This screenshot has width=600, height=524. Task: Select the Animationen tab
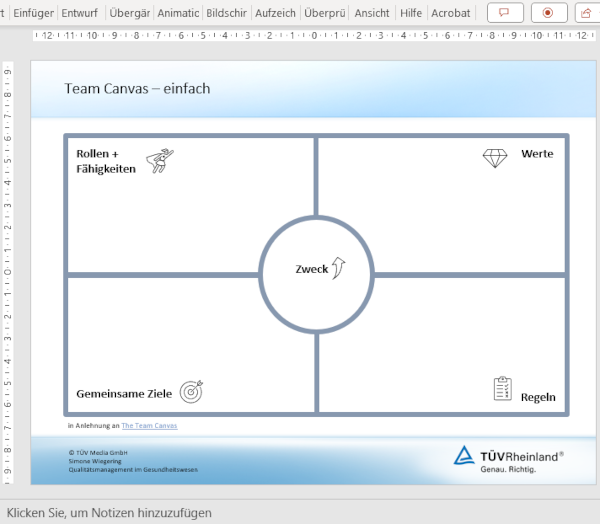178,13
